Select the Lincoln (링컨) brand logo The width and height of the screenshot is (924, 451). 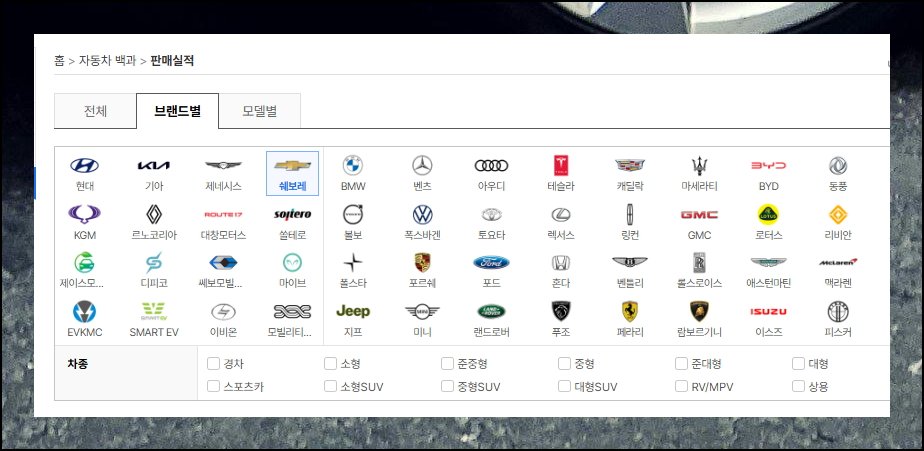[630, 214]
